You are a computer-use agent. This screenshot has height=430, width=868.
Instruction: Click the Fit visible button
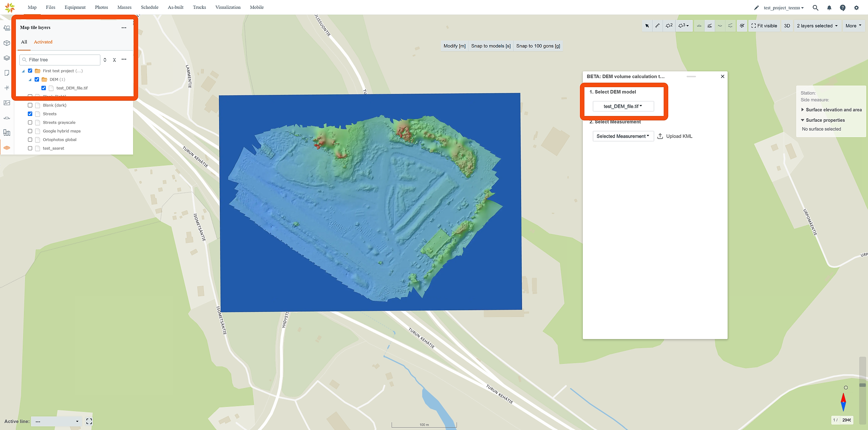(764, 26)
